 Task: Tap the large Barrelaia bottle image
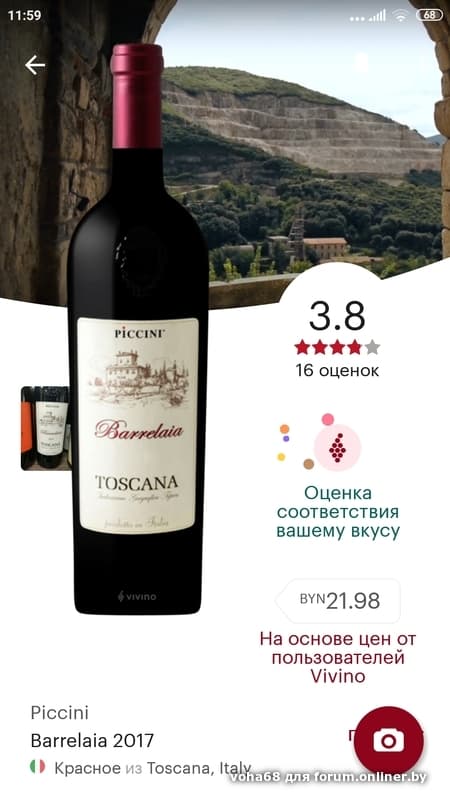[x=138, y=329]
